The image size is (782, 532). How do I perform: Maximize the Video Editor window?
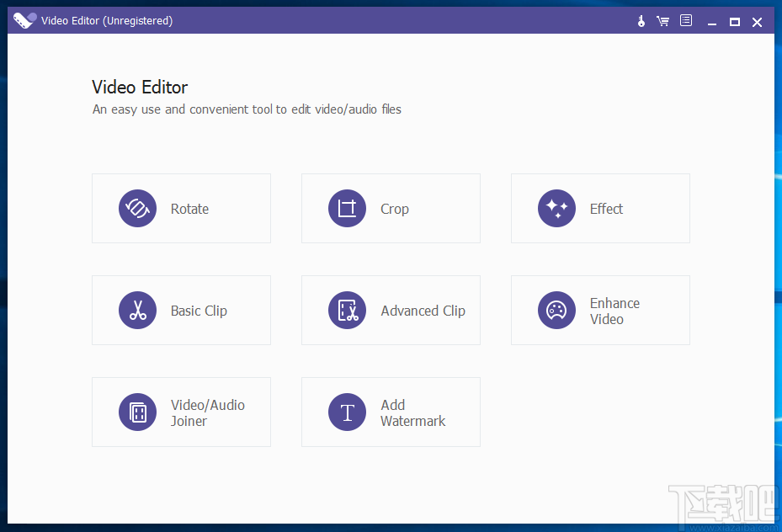pos(735,22)
